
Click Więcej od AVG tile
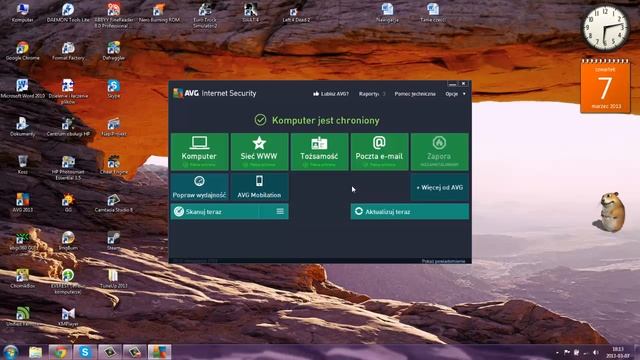click(x=439, y=187)
